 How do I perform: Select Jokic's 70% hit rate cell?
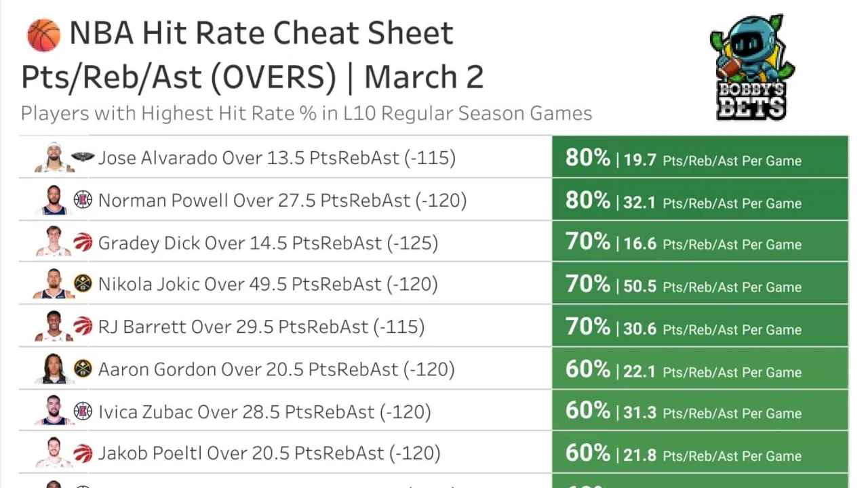point(700,284)
